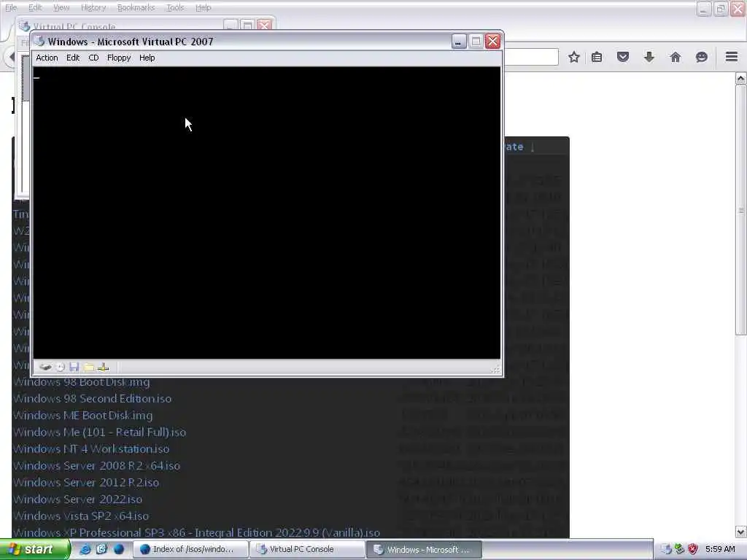Close the Virtual PC Console window behind
The image size is (747, 560).
pos(264,25)
